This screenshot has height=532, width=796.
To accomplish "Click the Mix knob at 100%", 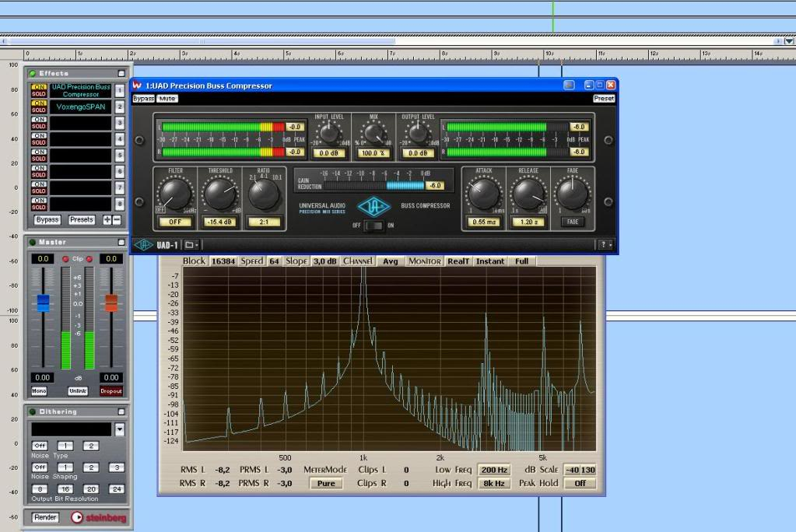I will [x=373, y=134].
